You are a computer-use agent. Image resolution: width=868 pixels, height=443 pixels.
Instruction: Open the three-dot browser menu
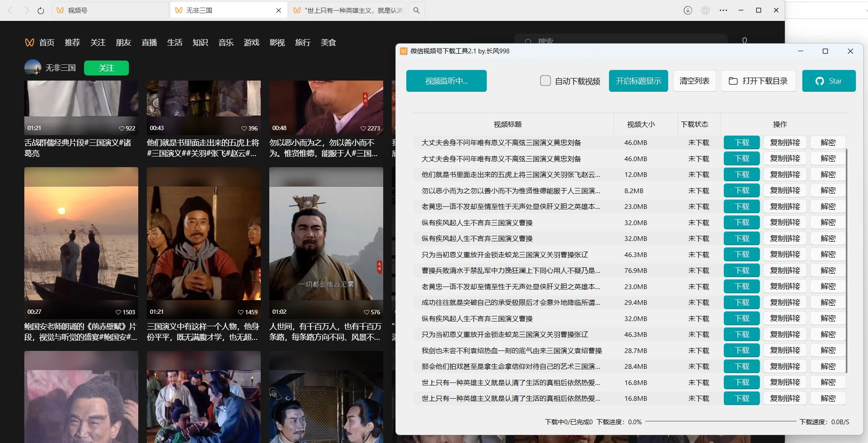tap(723, 10)
